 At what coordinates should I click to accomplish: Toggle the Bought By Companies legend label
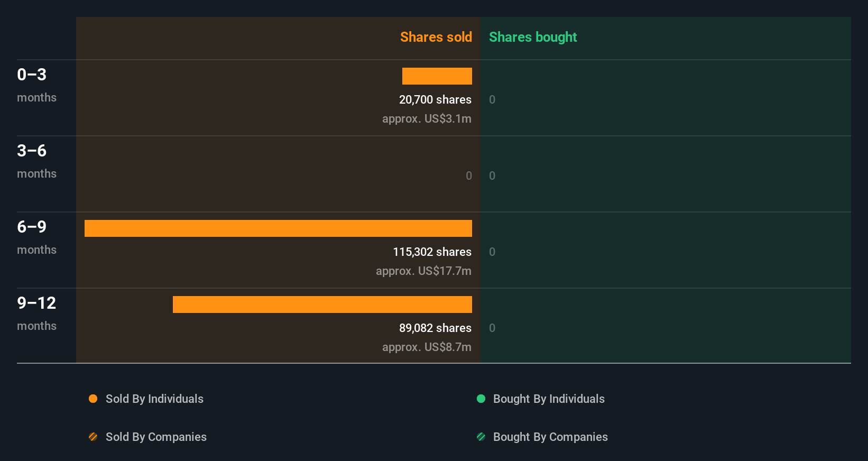(550, 437)
